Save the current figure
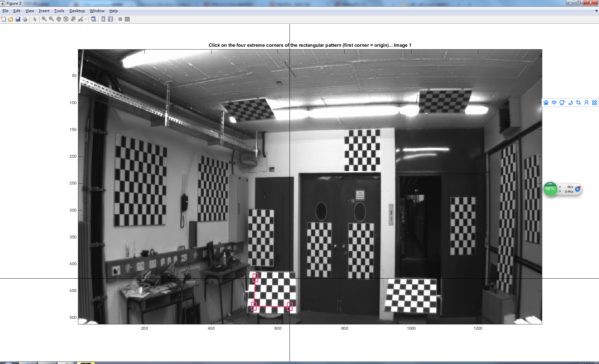 18,19
